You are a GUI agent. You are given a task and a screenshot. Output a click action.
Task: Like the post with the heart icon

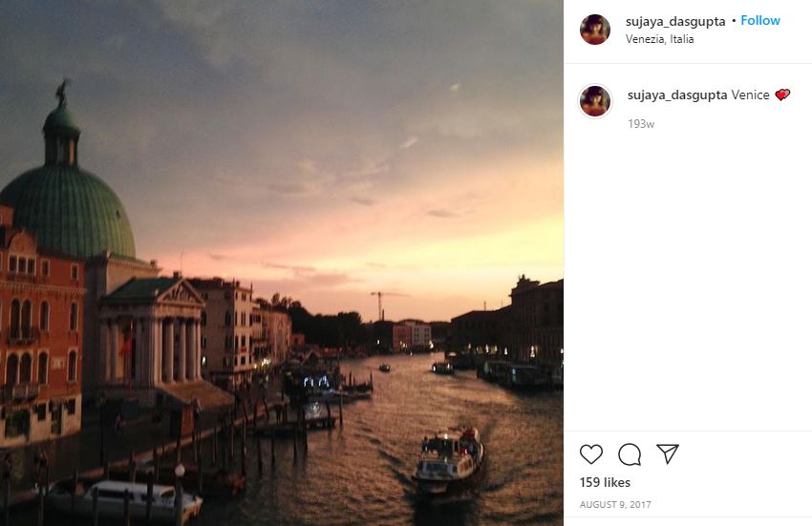click(x=591, y=454)
